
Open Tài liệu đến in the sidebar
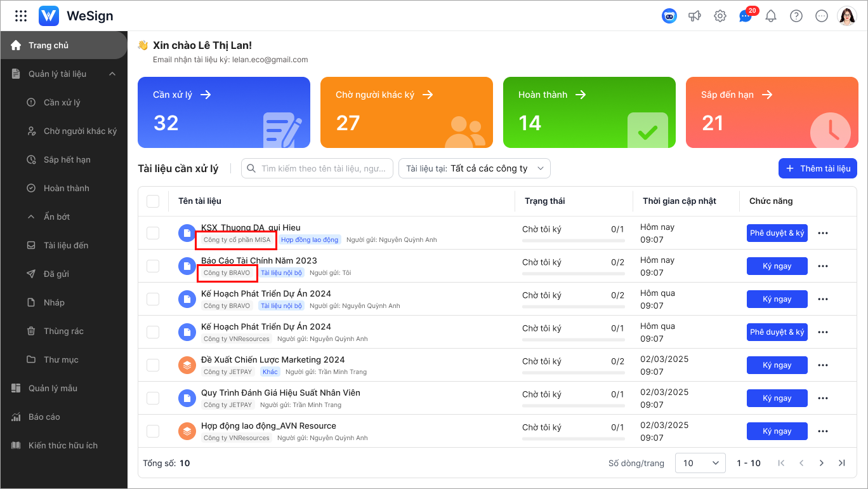tap(66, 246)
